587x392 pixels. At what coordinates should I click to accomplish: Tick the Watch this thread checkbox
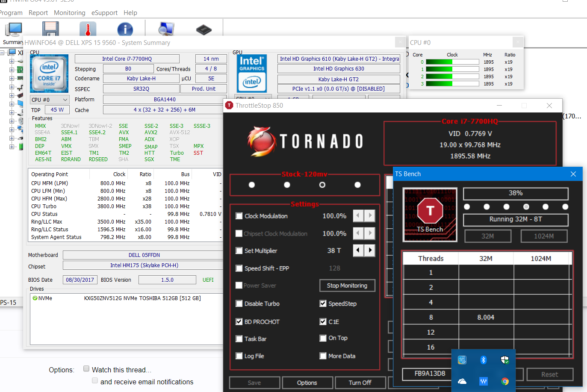tap(86, 368)
